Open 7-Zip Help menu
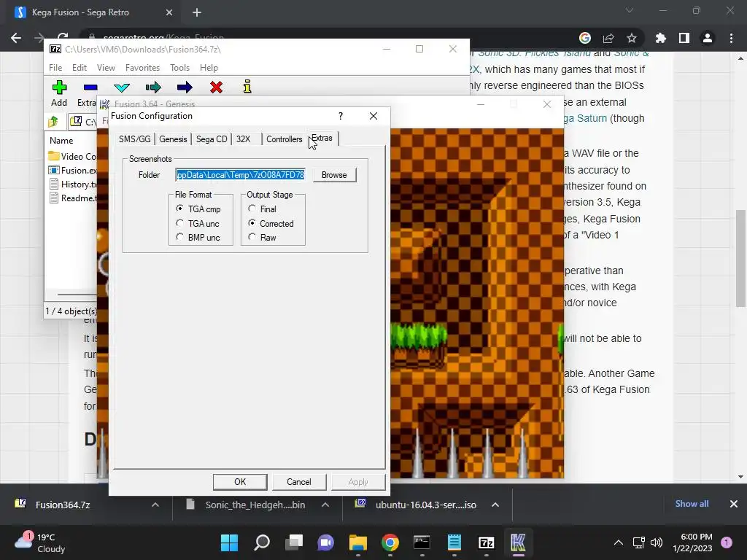Image resolution: width=747 pixels, height=560 pixels. pos(209,68)
